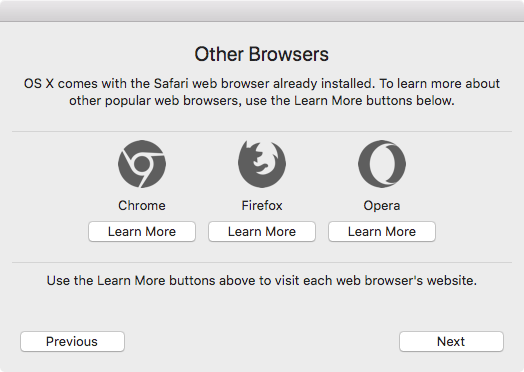Open Learn More for Chrome

point(142,231)
